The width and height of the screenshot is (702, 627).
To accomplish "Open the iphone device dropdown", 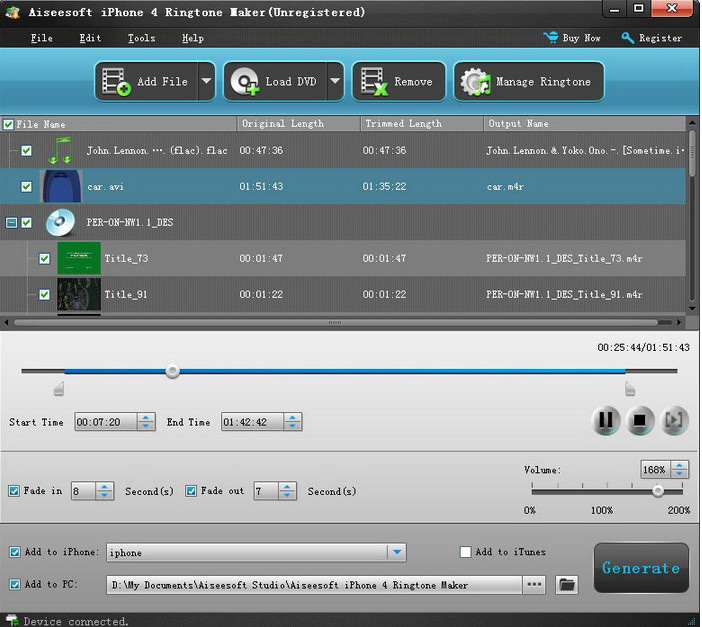I will pyautogui.click(x=397, y=552).
